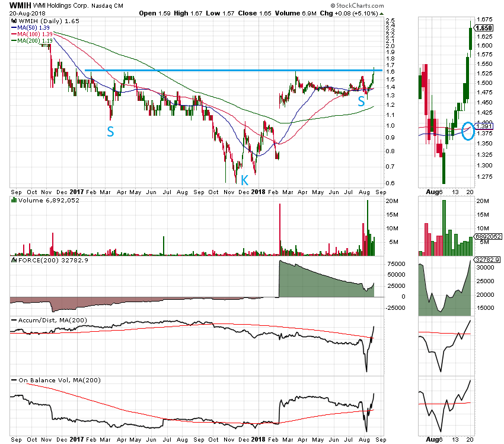Click the WMIH ticker symbol title

(x=20, y=5)
